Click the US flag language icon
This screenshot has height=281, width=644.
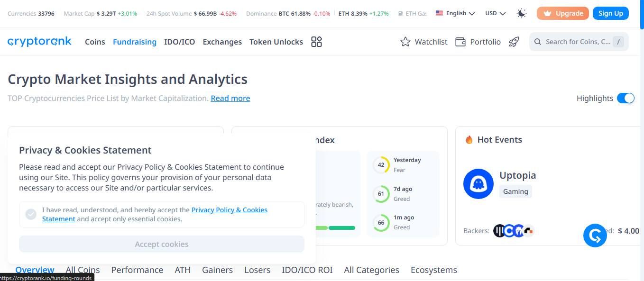(439, 13)
